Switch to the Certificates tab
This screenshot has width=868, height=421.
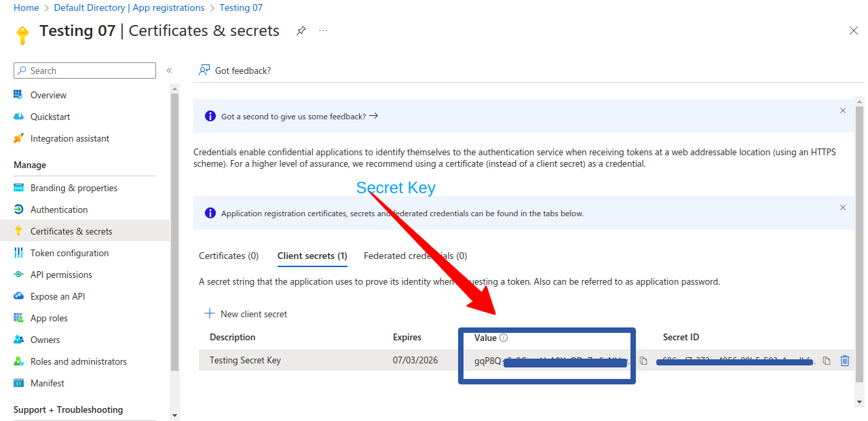pos(229,256)
